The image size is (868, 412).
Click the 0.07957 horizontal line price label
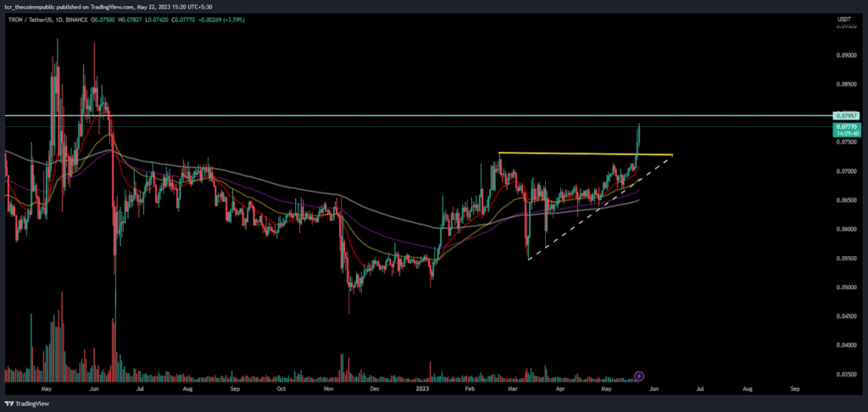pyautogui.click(x=845, y=116)
